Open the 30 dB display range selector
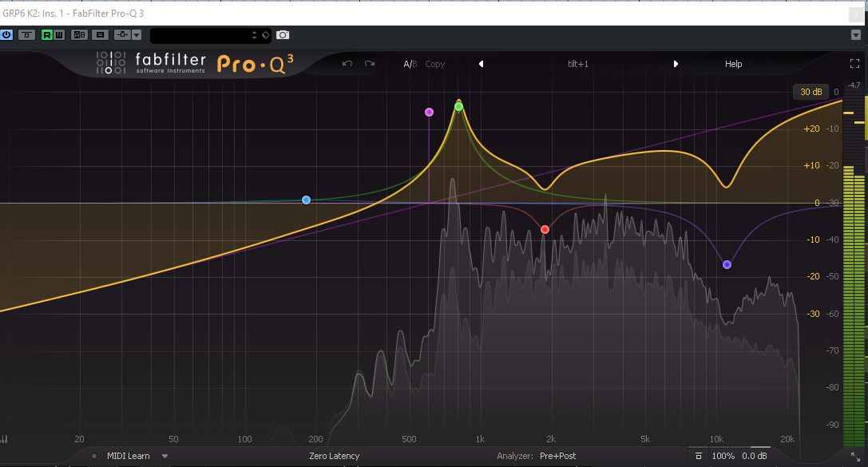 pyautogui.click(x=811, y=92)
